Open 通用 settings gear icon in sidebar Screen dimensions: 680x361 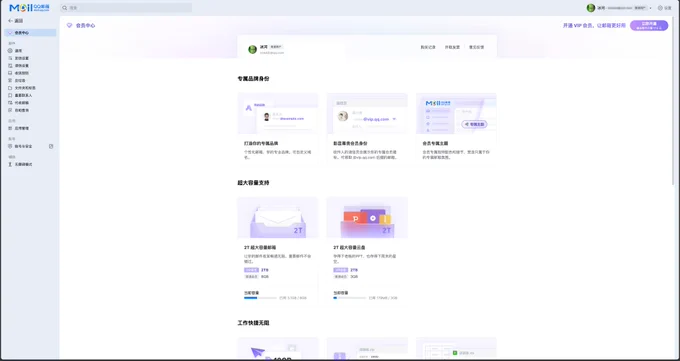coord(10,51)
